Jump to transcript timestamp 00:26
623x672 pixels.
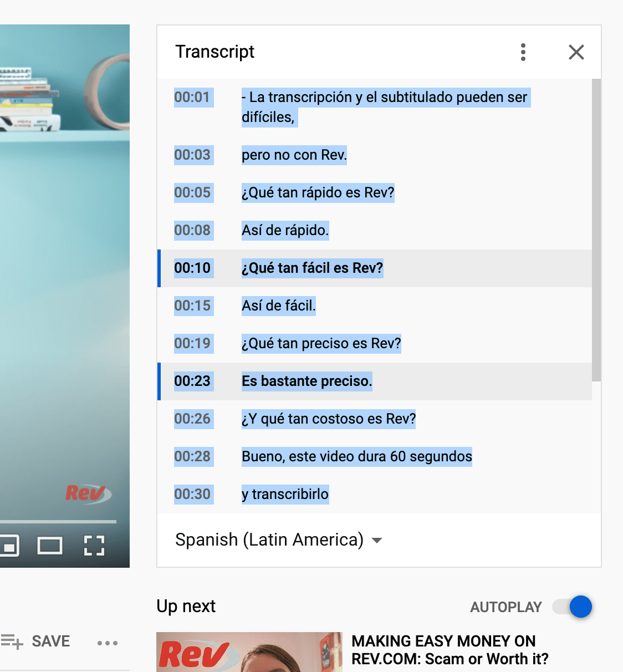click(192, 419)
